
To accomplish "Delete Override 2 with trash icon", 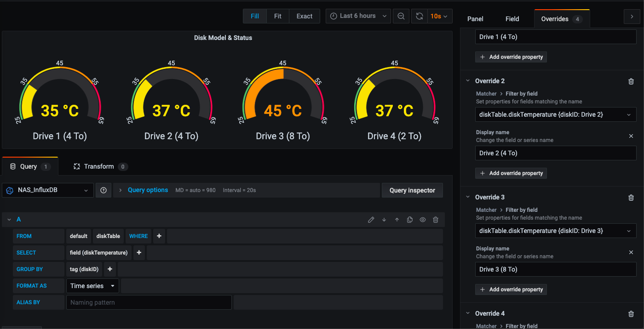I will point(631,81).
